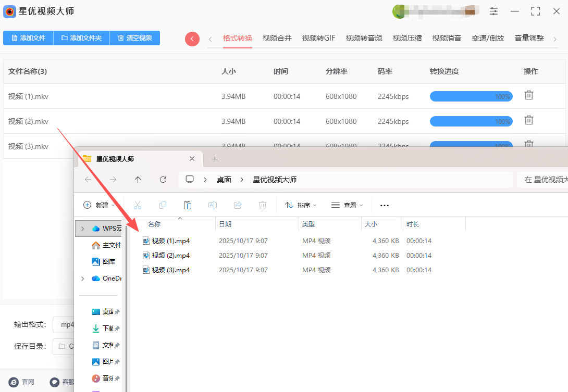Click the This PC monitor icon in address bar

pos(190,179)
